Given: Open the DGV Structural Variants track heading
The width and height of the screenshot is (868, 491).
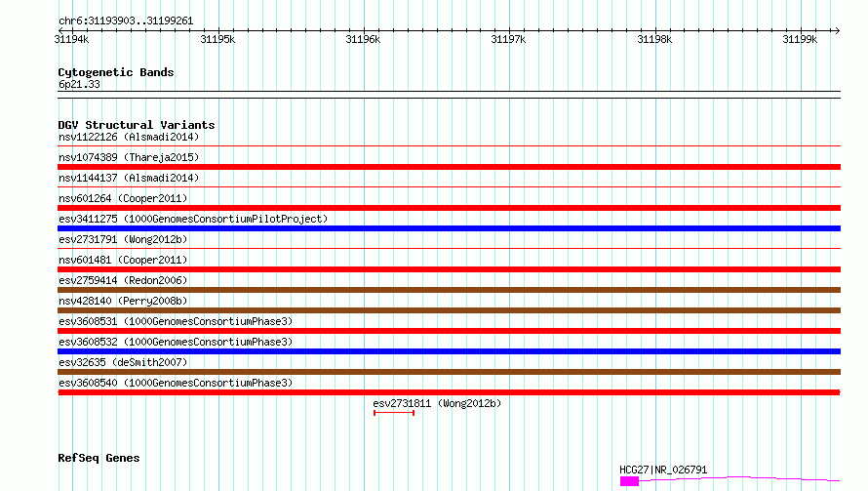Looking at the screenshot, I should click(x=137, y=125).
